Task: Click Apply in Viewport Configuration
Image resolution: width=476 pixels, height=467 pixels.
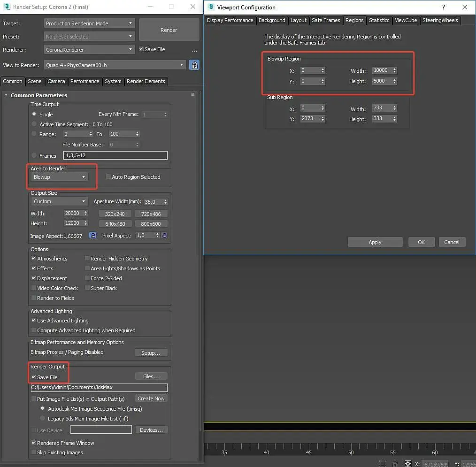Action: (x=375, y=242)
